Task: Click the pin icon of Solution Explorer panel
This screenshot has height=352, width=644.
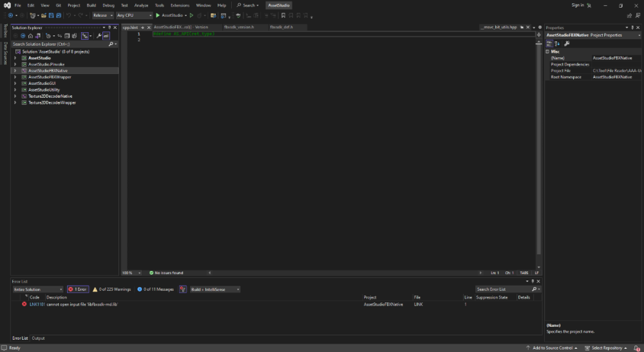Action: [x=109, y=28]
